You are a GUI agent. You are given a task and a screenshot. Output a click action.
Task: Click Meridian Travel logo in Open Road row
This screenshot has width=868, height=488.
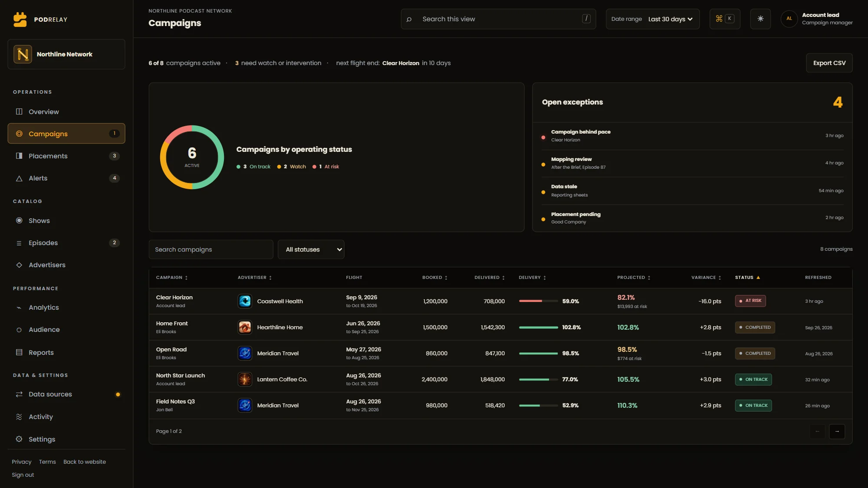245,353
